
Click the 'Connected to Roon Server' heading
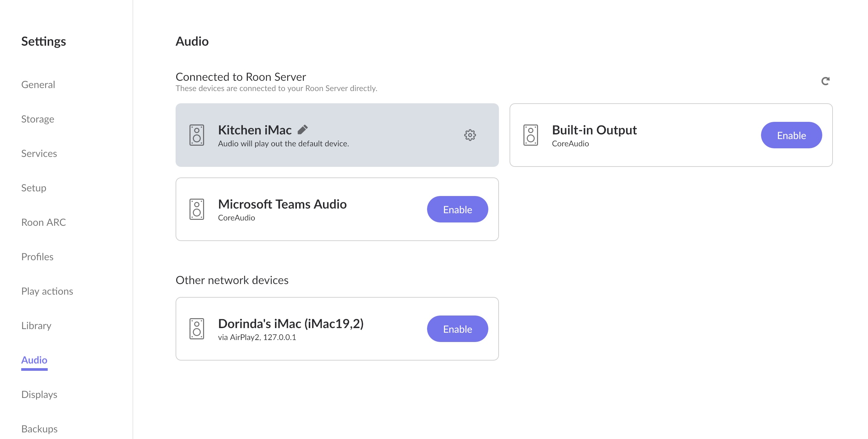(241, 77)
